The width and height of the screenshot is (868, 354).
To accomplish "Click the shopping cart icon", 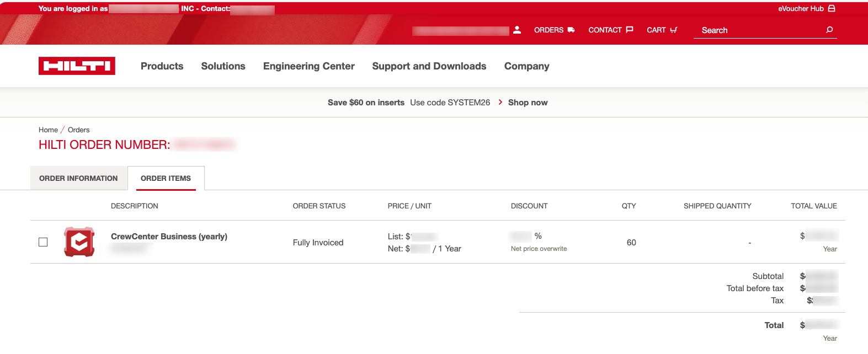I will pos(673,30).
